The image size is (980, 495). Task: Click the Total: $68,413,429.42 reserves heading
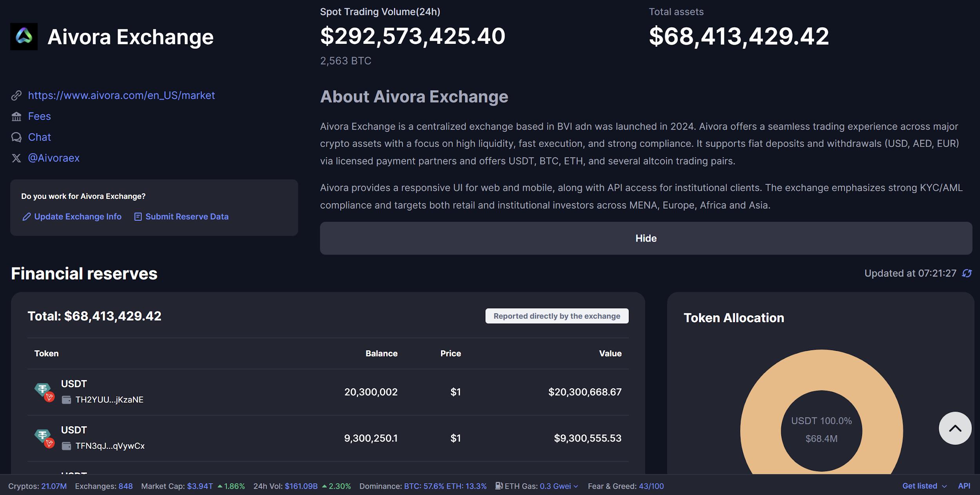(x=94, y=316)
